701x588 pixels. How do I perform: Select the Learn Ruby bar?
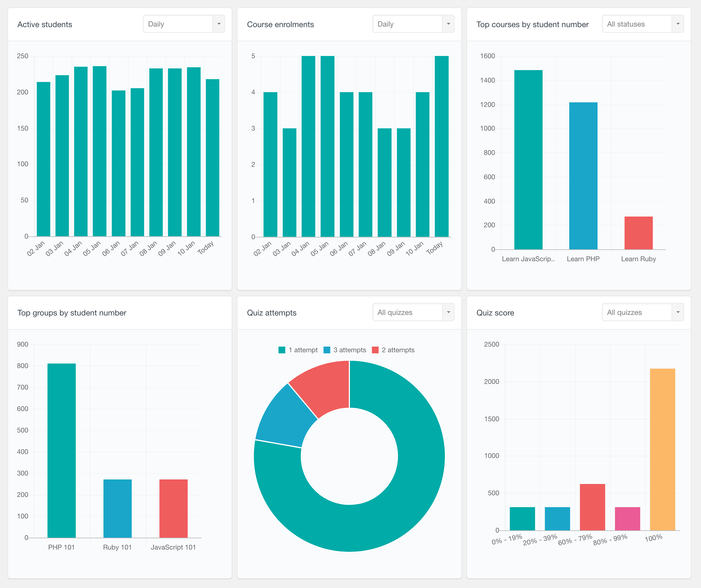638,232
